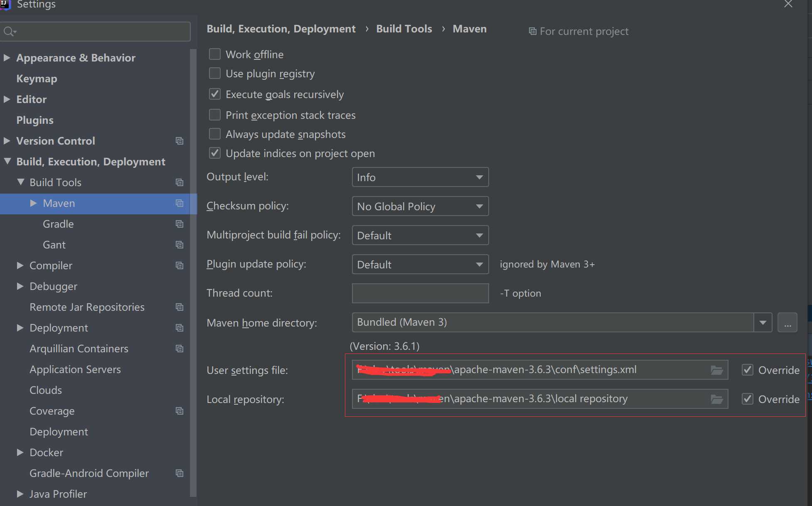The width and height of the screenshot is (812, 506).
Task: Click project-level icon beside Coverage
Action: pyautogui.click(x=180, y=411)
